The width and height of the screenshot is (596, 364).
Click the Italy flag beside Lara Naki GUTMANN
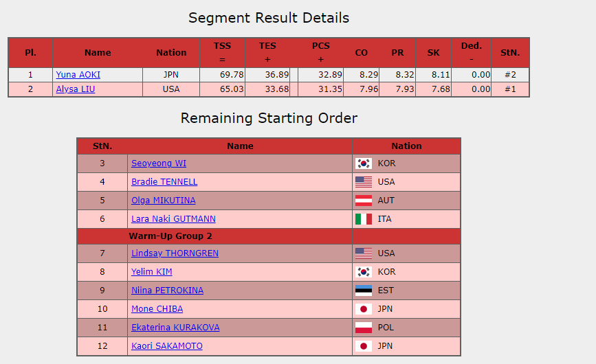click(364, 219)
